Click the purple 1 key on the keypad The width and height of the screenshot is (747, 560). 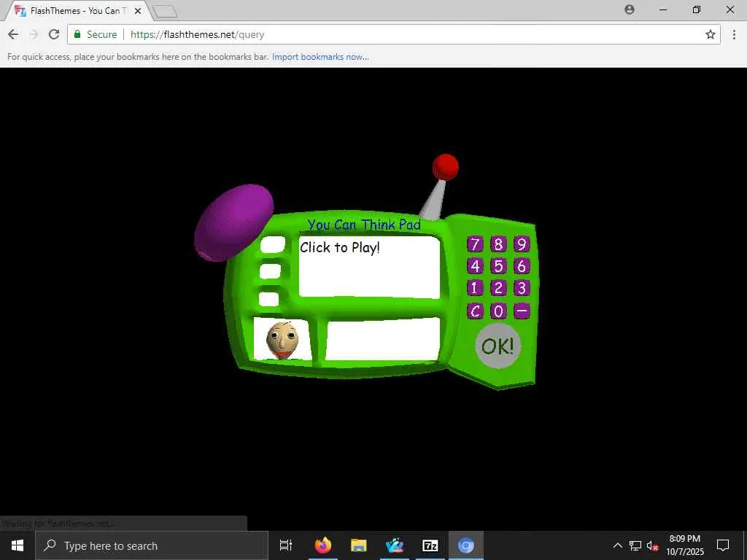click(x=474, y=288)
